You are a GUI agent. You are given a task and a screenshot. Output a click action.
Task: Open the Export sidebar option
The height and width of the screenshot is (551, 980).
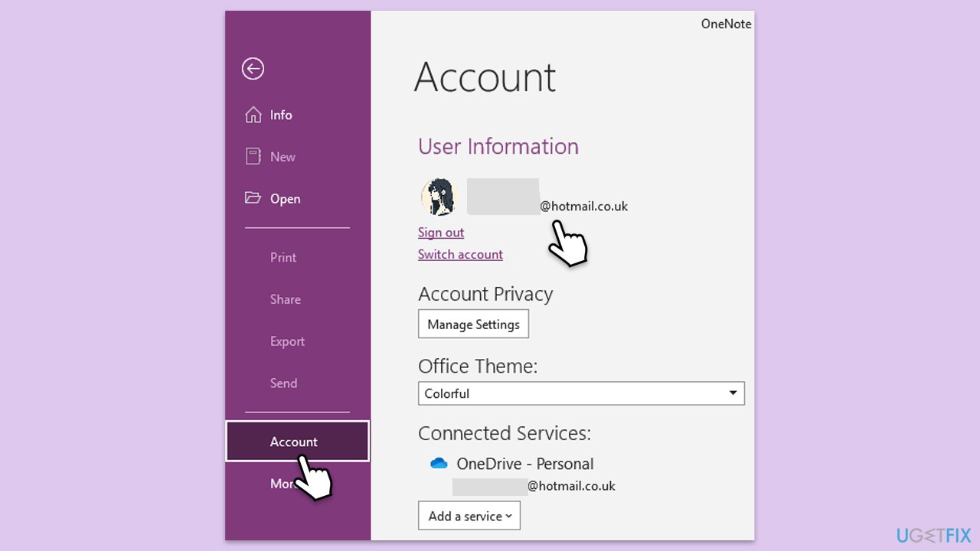click(x=287, y=342)
